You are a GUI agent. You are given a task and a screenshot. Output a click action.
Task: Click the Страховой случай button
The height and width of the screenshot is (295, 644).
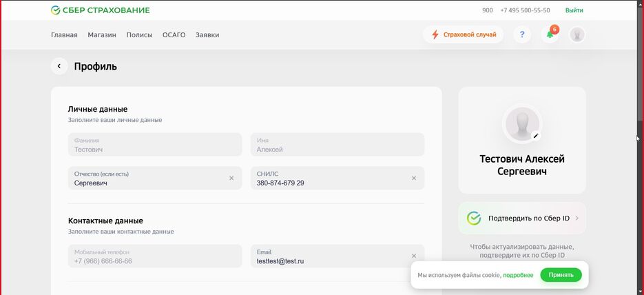463,34
